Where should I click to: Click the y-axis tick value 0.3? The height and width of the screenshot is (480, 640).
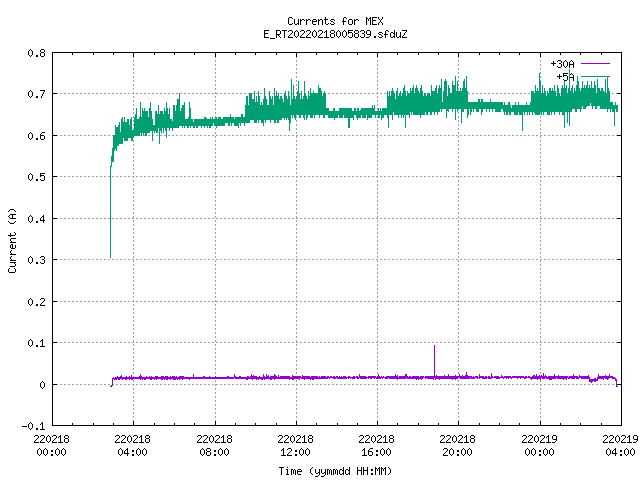pyautogui.click(x=36, y=260)
